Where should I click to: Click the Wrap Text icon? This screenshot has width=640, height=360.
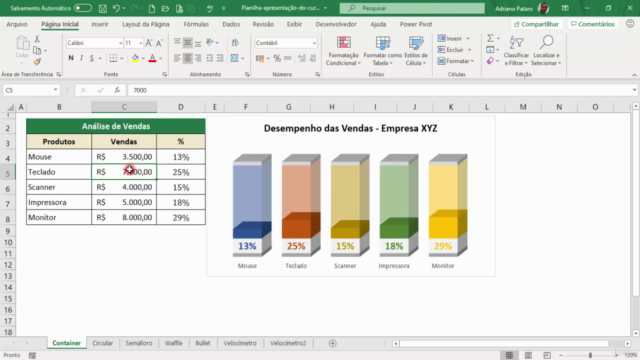point(235,42)
